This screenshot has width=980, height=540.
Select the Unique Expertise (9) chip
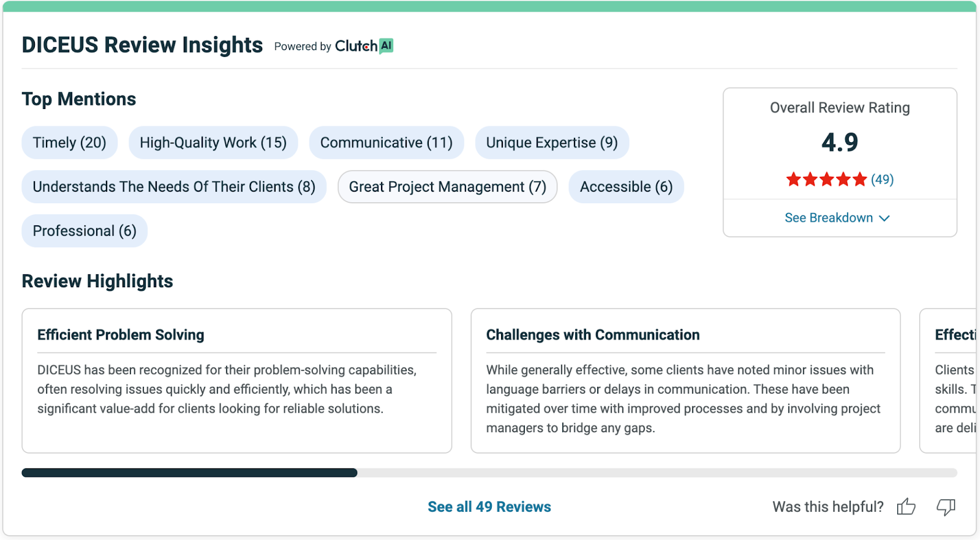pyautogui.click(x=552, y=143)
